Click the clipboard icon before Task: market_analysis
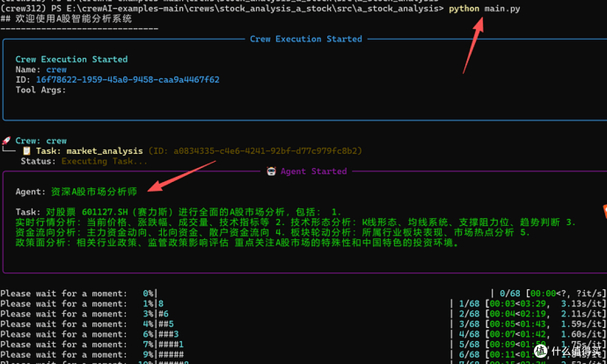The height and width of the screenshot is (364, 607). click(x=27, y=151)
